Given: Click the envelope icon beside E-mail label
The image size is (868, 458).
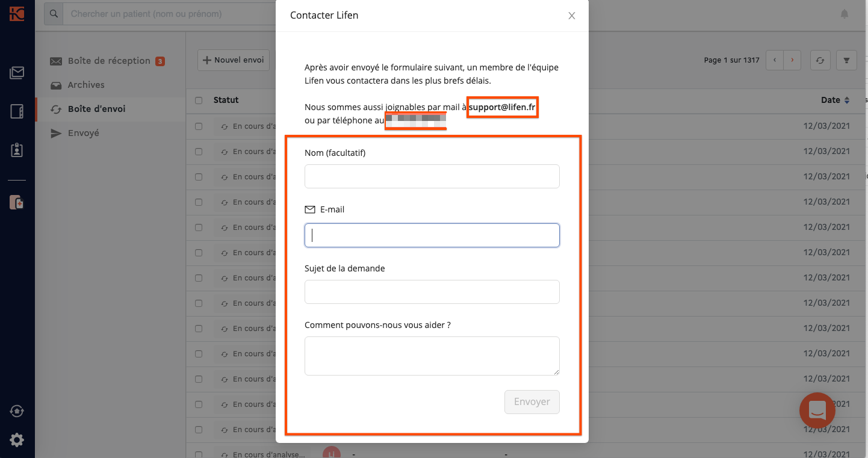Looking at the screenshot, I should [x=310, y=210].
